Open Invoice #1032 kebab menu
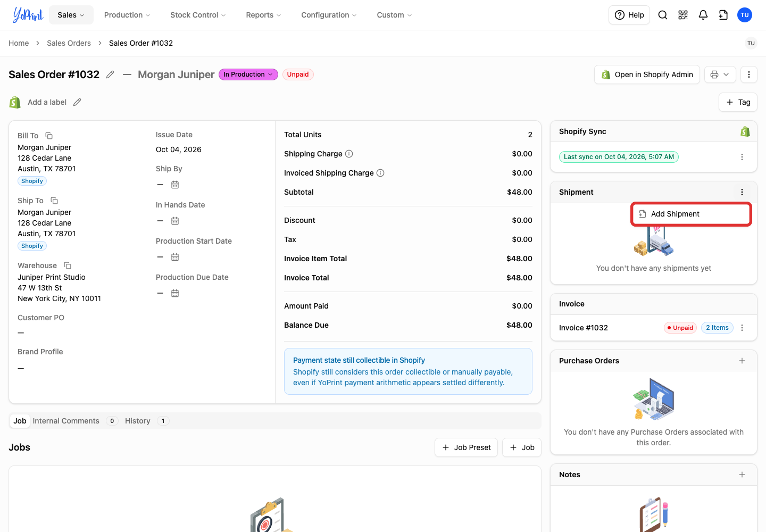 (742, 328)
